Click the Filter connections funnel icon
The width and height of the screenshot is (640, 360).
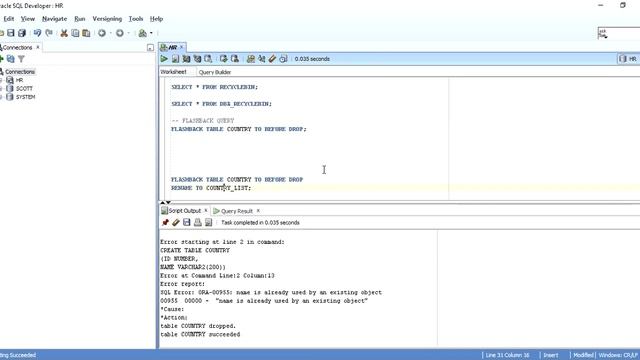pyautogui.click(x=21, y=59)
